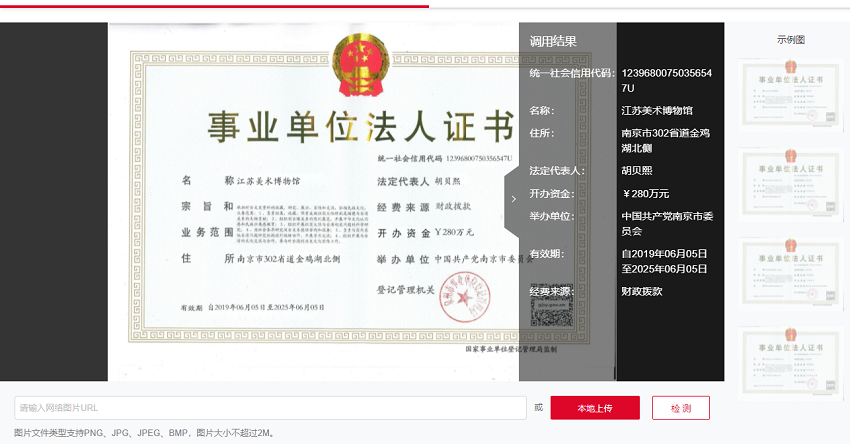Click the 调用结果 panel heading
The width and height of the screenshot is (850, 444).
coord(553,41)
